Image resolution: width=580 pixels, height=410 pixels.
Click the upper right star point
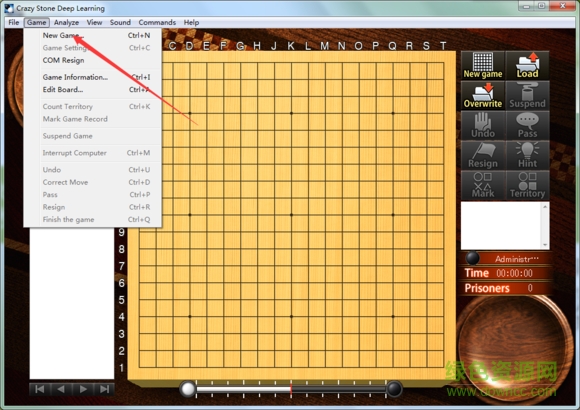coord(393,113)
